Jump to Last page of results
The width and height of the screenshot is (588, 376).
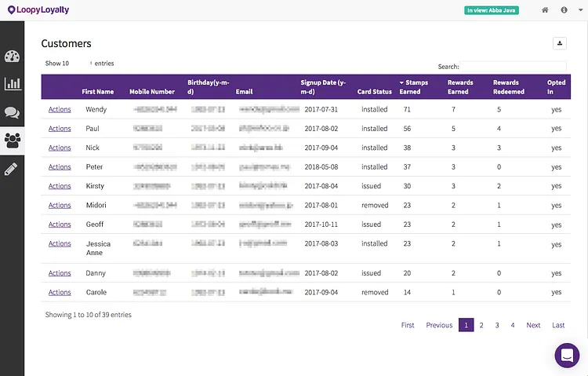pos(558,325)
